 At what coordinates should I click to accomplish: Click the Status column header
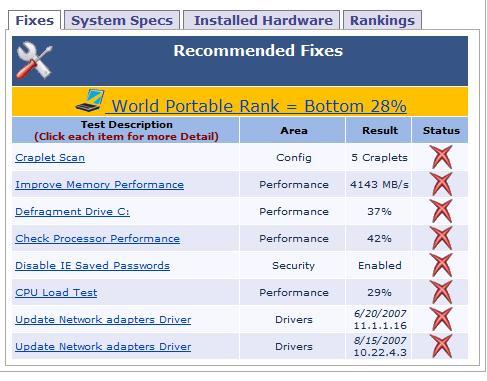coord(441,130)
